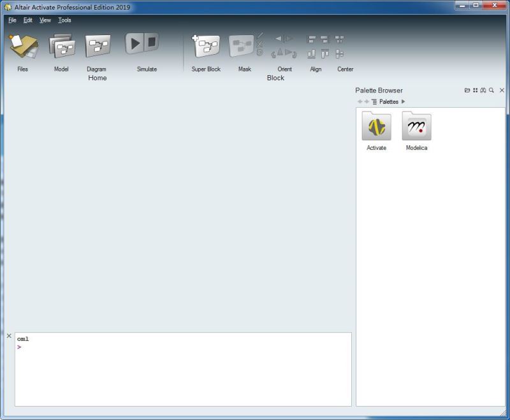Image resolution: width=510 pixels, height=420 pixels.
Task: Open the Activate palette folder
Action: pos(376,131)
